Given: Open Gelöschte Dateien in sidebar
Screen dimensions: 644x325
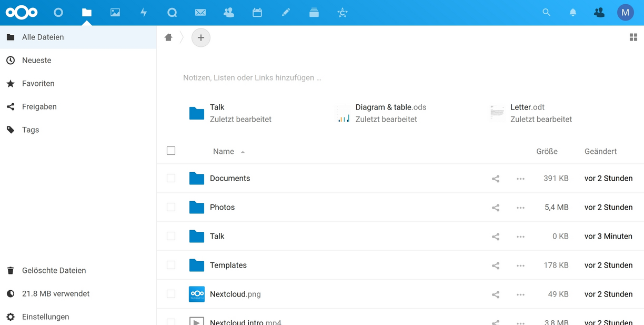Looking at the screenshot, I should point(54,270).
